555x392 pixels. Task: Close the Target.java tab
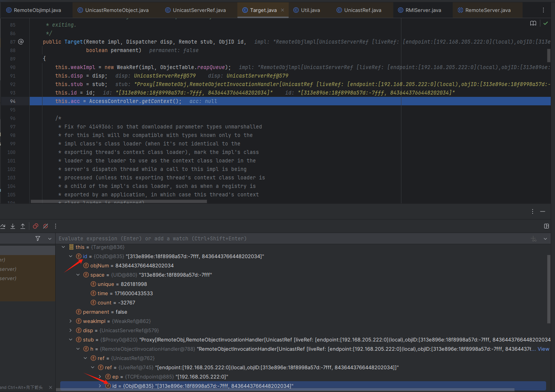pyautogui.click(x=283, y=10)
